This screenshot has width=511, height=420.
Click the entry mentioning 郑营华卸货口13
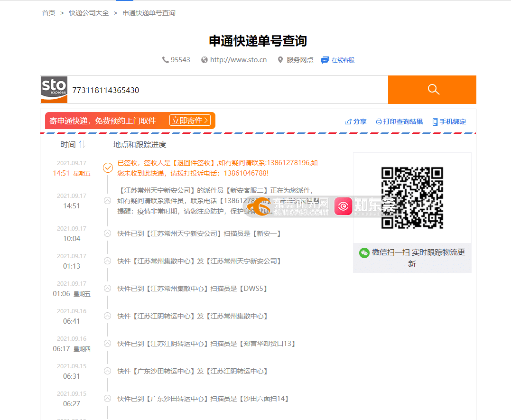pyautogui.click(x=206, y=344)
